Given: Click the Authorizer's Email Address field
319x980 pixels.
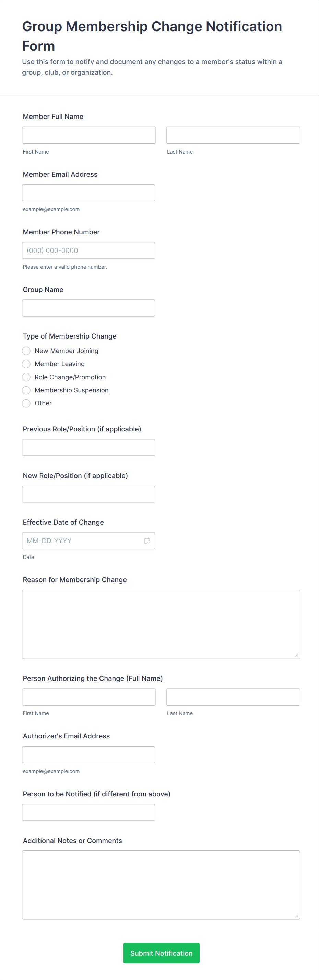Looking at the screenshot, I should click(x=88, y=755).
